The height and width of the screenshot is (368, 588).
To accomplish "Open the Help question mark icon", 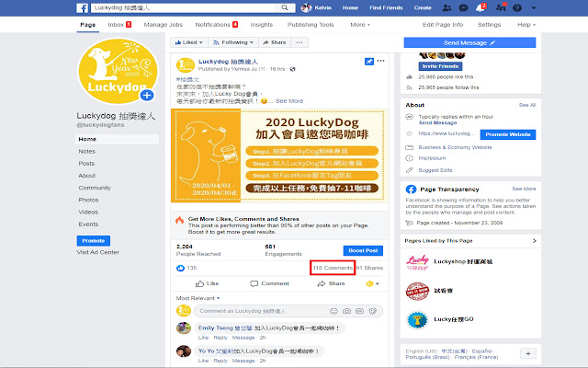I will [517, 7].
